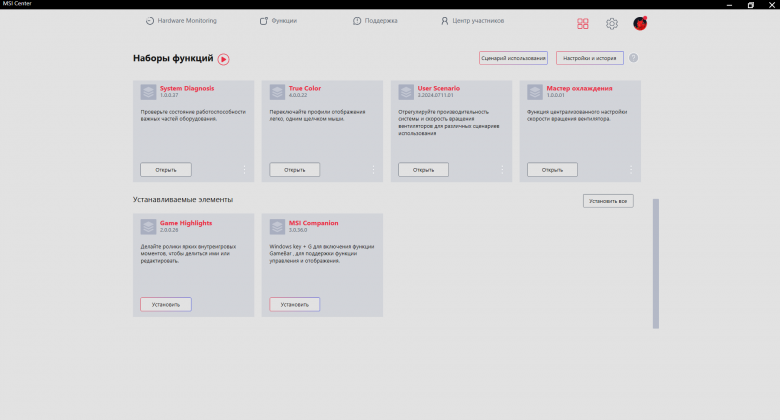Minimize the MSI Center window
The image size is (780, 420).
(729, 4)
